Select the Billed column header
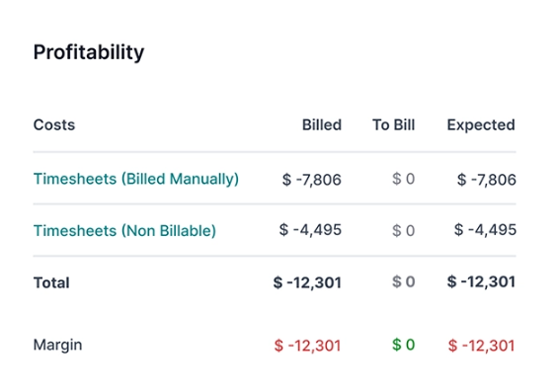 tap(322, 124)
